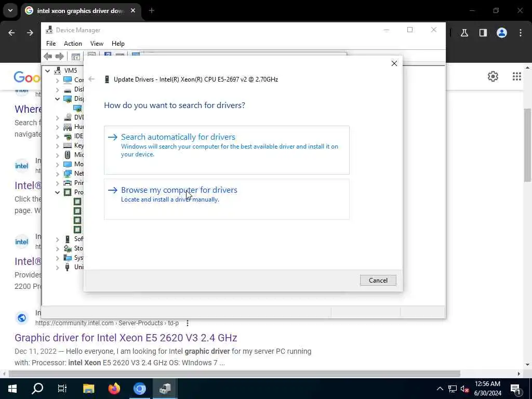Select the Computer category monitor icon
Viewport: 532px width, 399px height.
(x=68, y=79)
